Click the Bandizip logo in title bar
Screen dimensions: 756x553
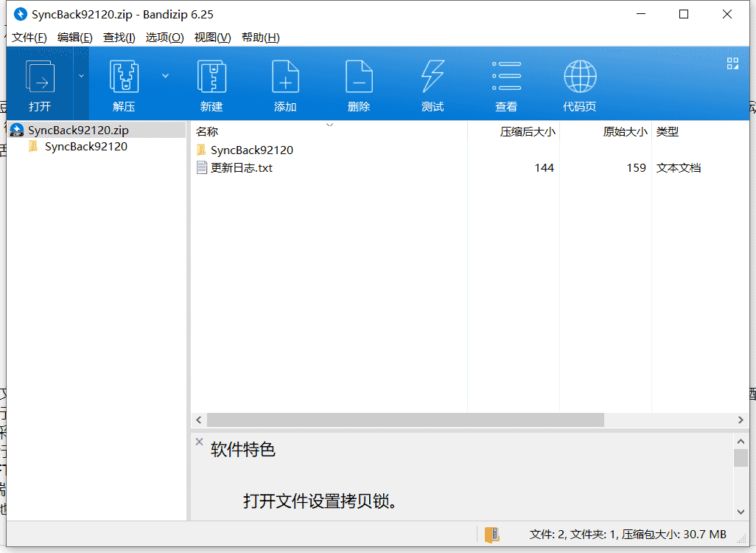[x=20, y=14]
